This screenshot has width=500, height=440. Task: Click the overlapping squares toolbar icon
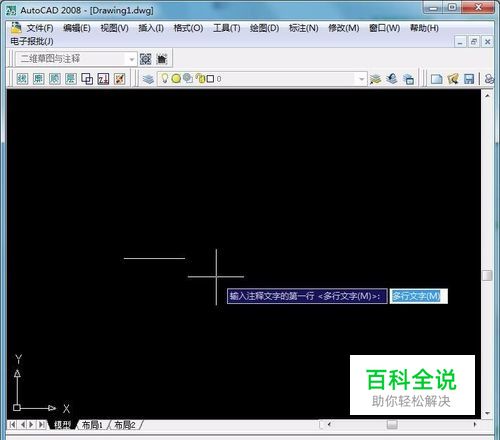(x=87, y=79)
